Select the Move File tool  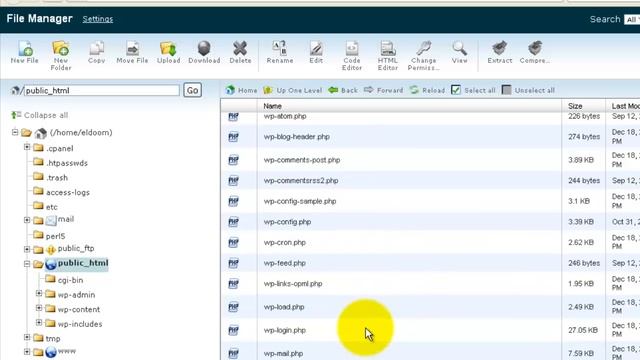point(132,52)
